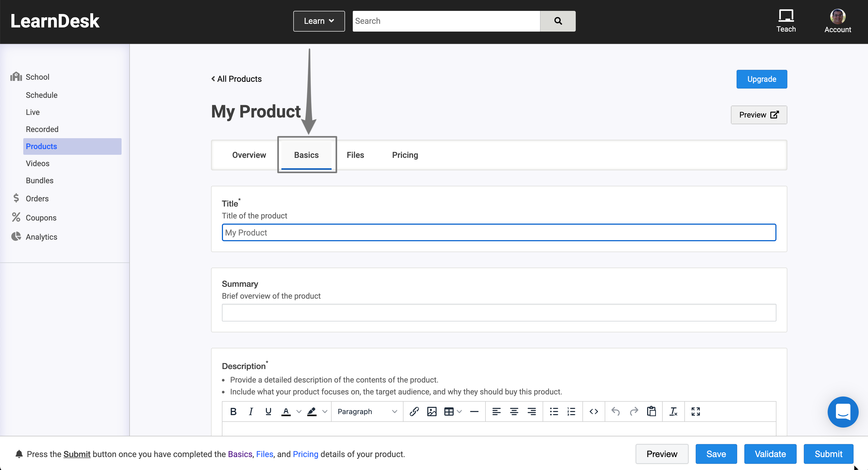Insert a table using the table icon
The width and height of the screenshot is (868, 470).
449,411
